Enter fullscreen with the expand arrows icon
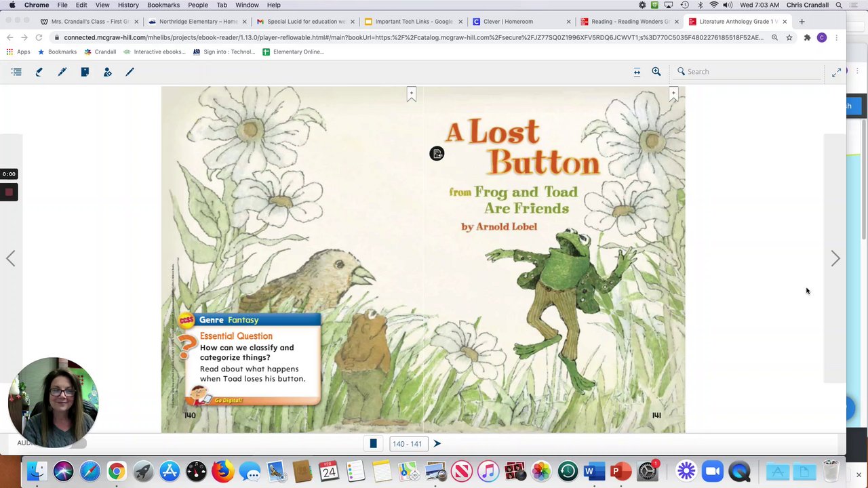Screen dimensions: 868x488 click(x=836, y=73)
